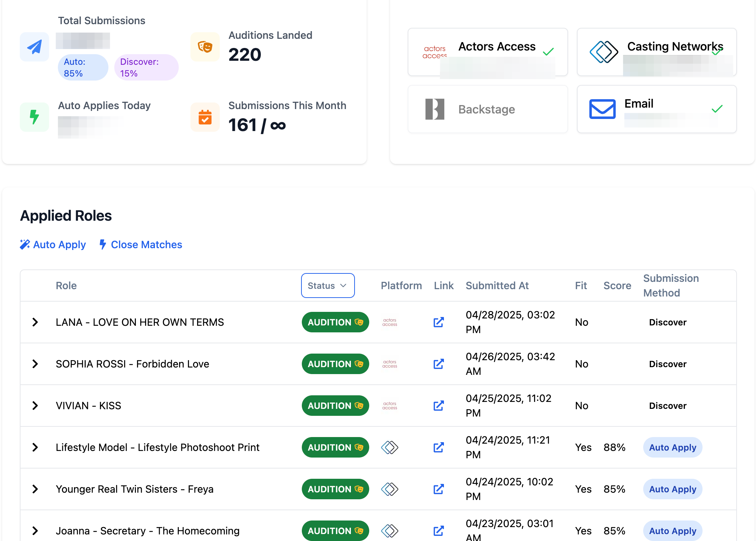
Task: Expand the Joanna - Secretary row
Action: click(x=35, y=531)
